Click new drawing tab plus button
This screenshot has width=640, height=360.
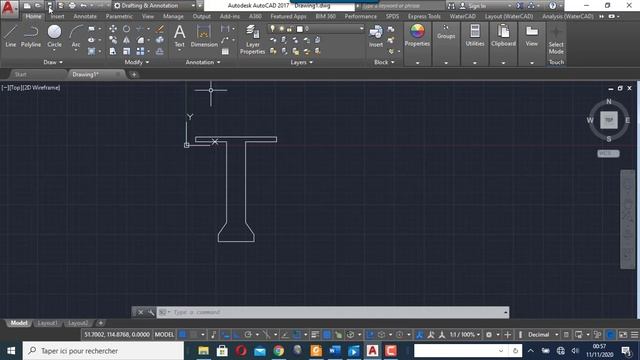[134, 74]
